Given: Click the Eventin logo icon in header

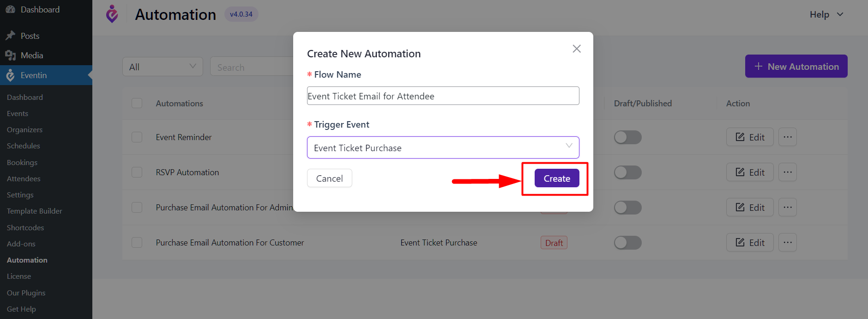Looking at the screenshot, I should coord(112,14).
